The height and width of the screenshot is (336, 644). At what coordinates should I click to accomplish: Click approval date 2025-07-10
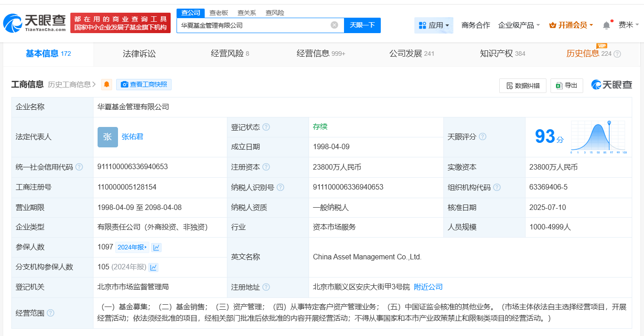pos(548,208)
